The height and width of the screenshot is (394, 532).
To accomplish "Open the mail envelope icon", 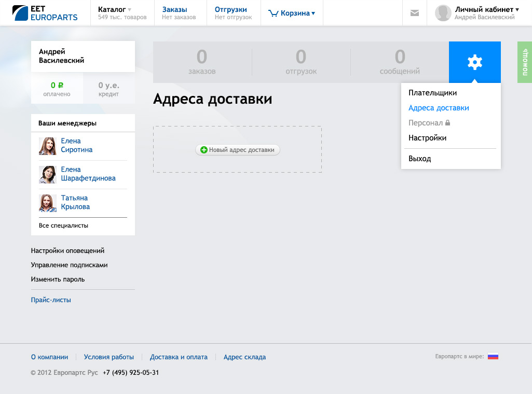I will [414, 13].
